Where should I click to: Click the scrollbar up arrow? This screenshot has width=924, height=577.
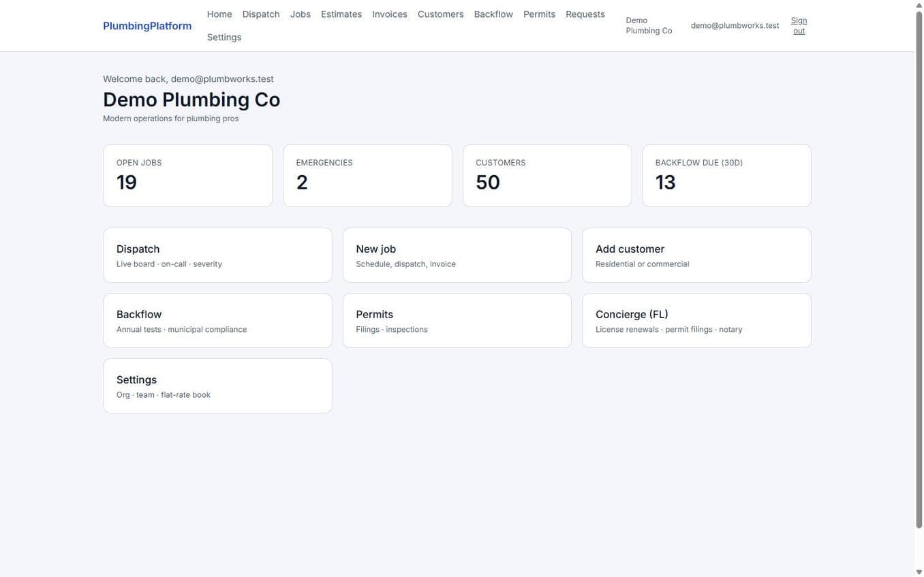click(x=919, y=5)
